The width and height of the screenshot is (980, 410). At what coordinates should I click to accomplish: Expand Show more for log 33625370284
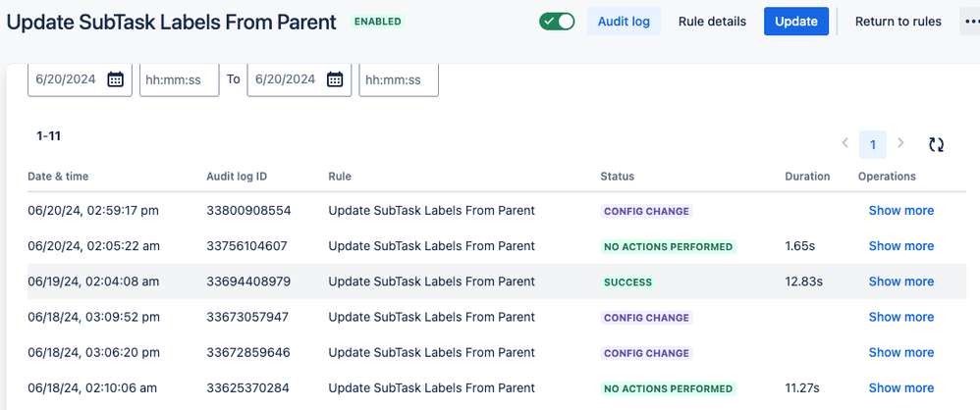pyautogui.click(x=900, y=387)
